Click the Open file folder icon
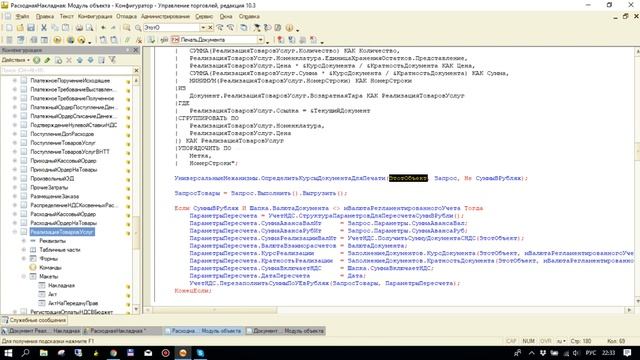 pyautogui.click(x=20, y=28)
